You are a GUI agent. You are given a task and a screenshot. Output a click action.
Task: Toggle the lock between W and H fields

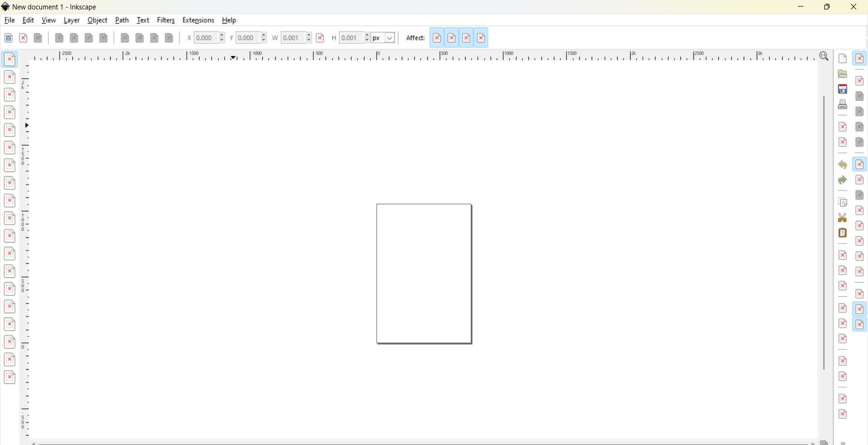point(320,38)
